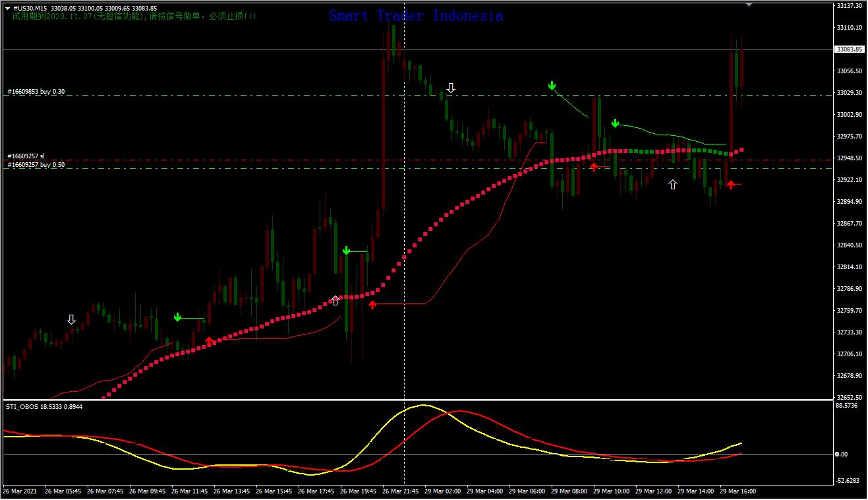Click price scale value 33029.30

click(x=849, y=93)
